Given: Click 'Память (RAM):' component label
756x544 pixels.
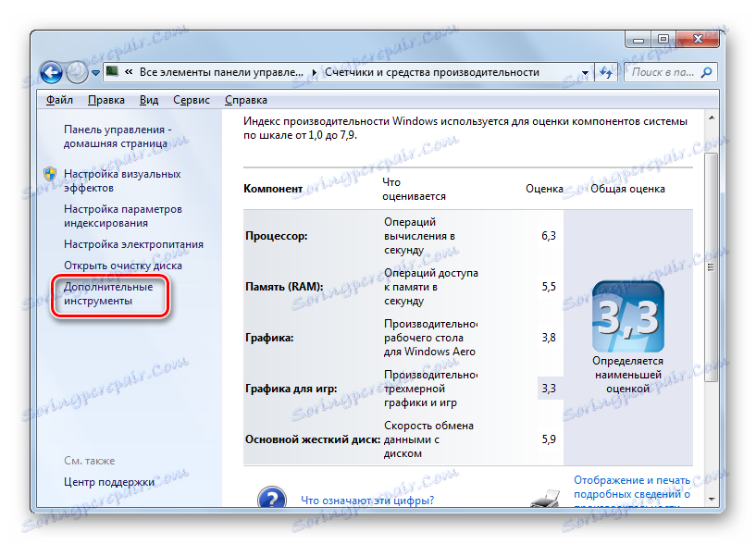Looking at the screenshot, I should point(284,287).
